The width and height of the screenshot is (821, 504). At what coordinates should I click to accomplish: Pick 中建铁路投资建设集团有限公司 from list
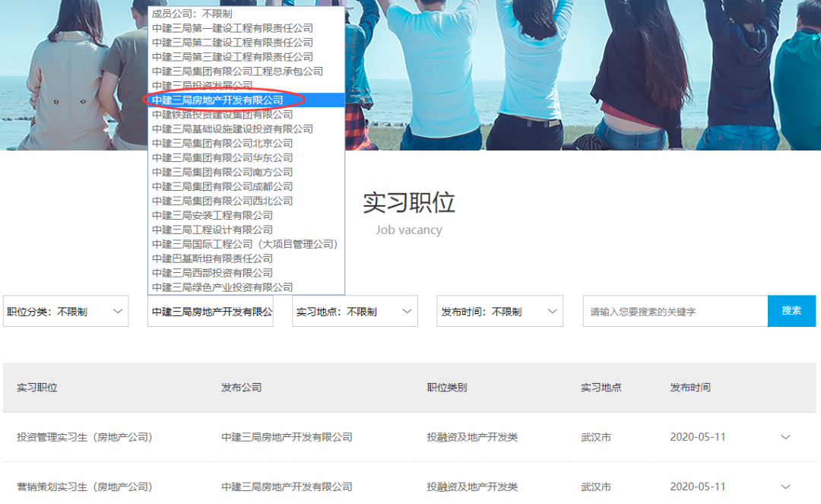222,115
